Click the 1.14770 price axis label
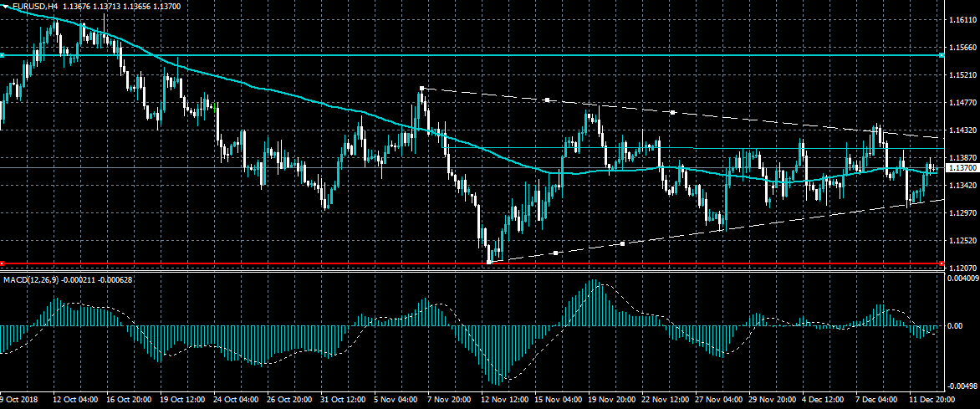Viewport: 980px width, 409px height. pyautogui.click(x=962, y=103)
